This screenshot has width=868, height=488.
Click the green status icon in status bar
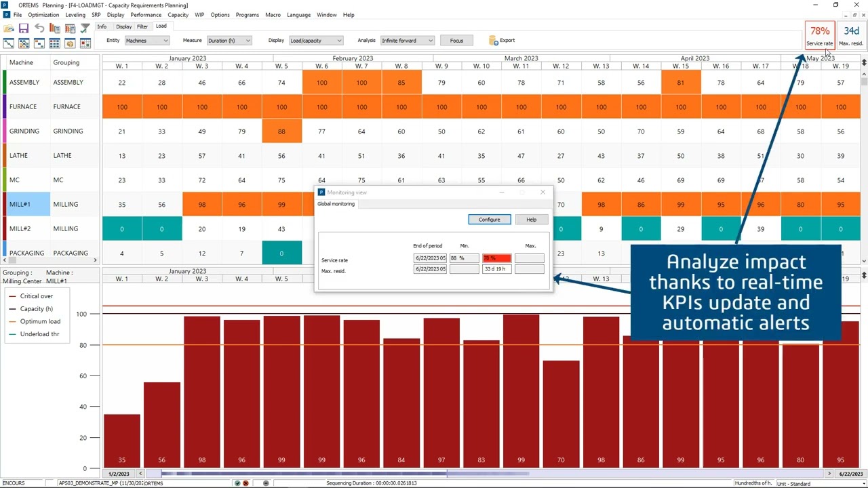[x=237, y=483]
